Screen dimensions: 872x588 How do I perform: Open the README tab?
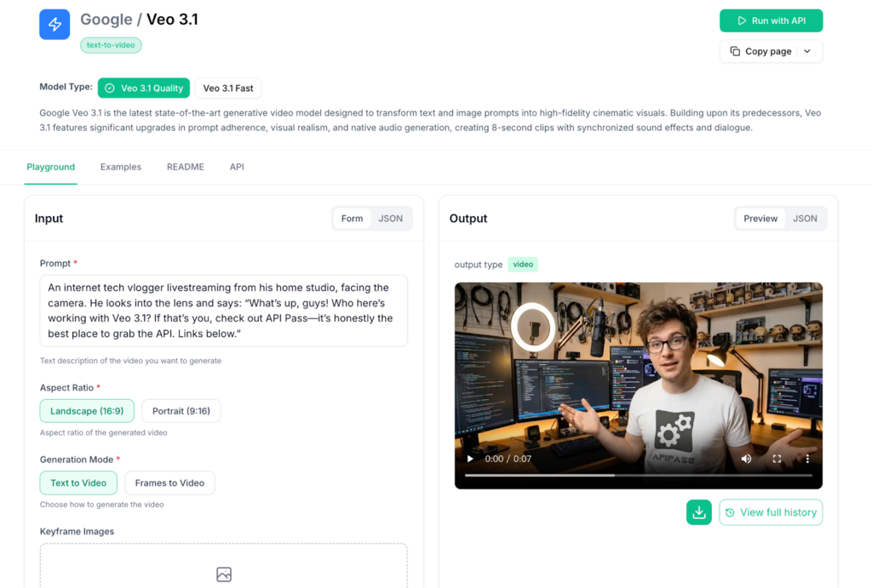(x=186, y=167)
